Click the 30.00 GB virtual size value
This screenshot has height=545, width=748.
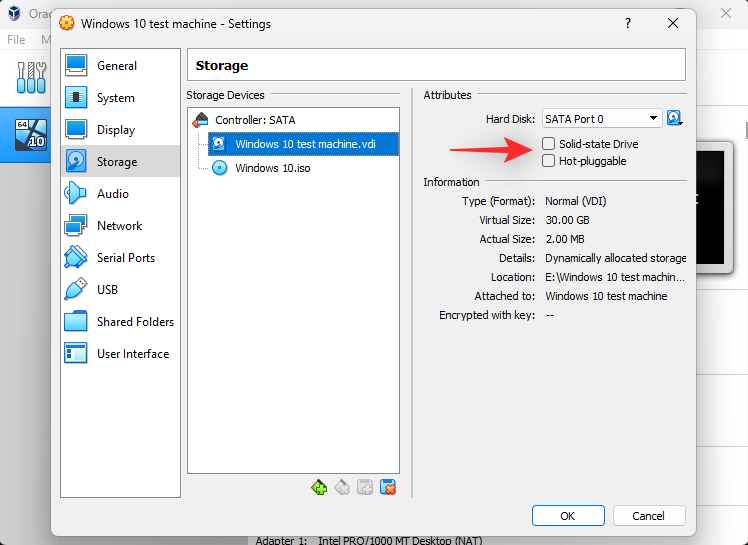568,220
